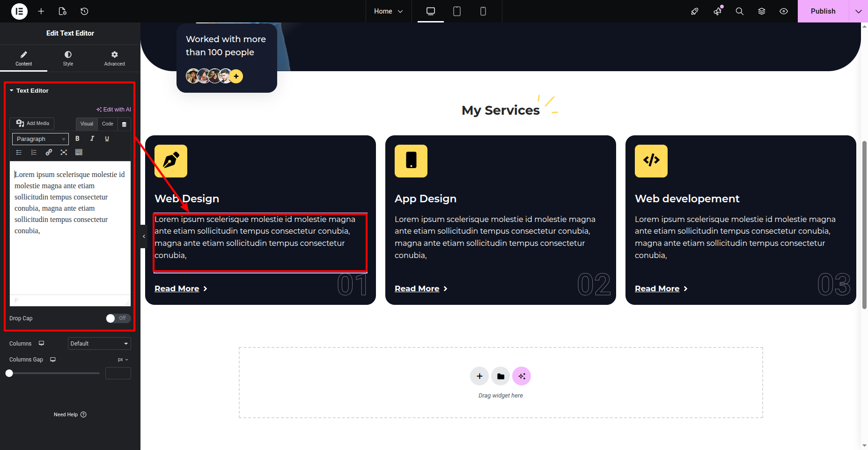Viewport: 868px width, 450px height.
Task: Switch to mobile portrait view
Action: 483,11
